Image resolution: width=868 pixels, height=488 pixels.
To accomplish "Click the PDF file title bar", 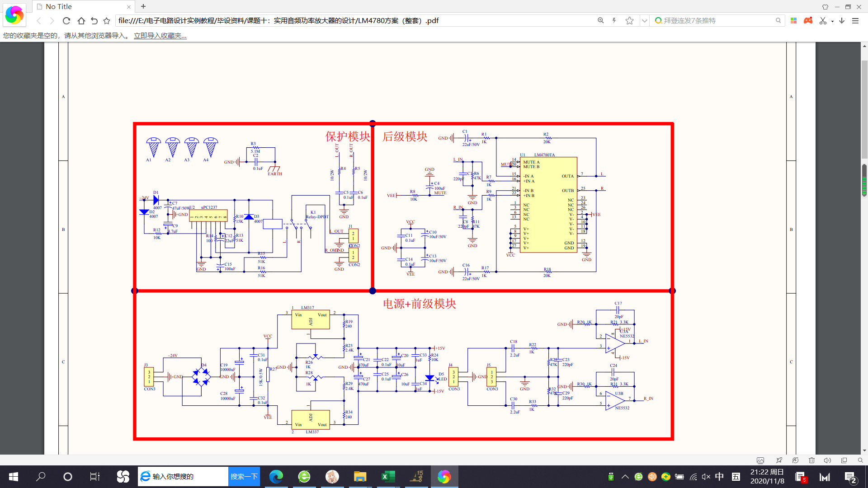I will coord(84,7).
